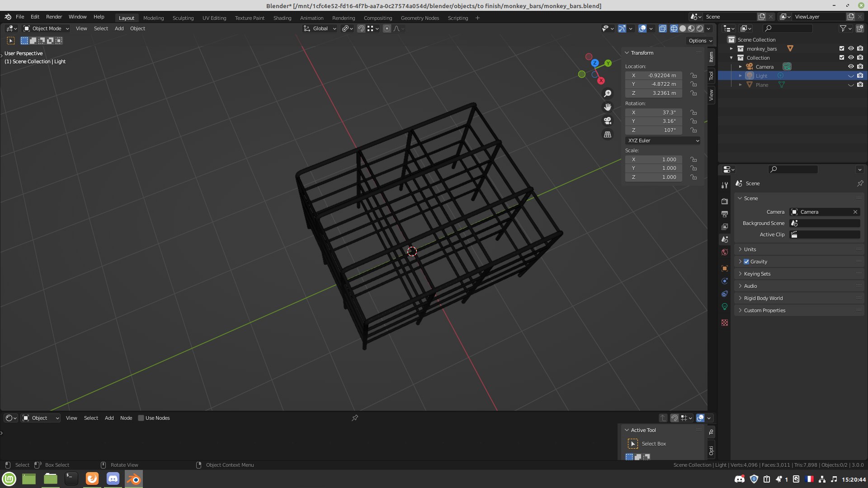The image size is (868, 488).
Task: Enable Use Nodes checkbox
Action: pyautogui.click(x=141, y=418)
